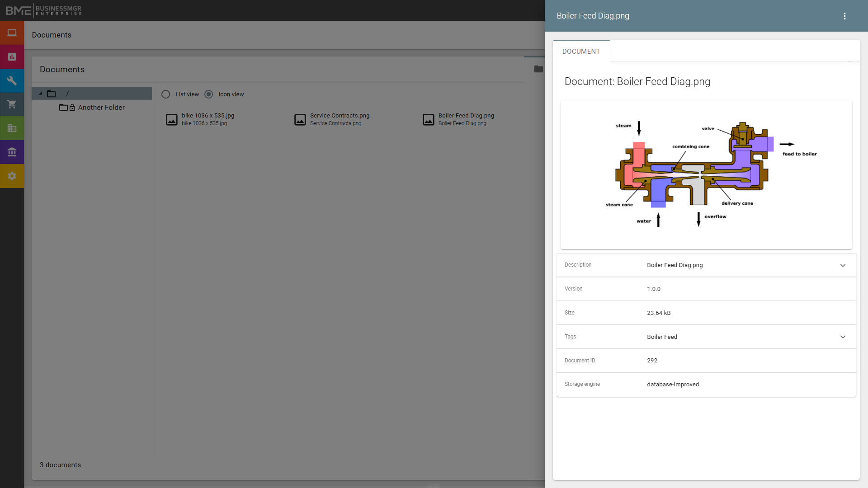Click the boiler feed diagram preview image
Viewport: 868px width, 488px height.
click(706, 175)
